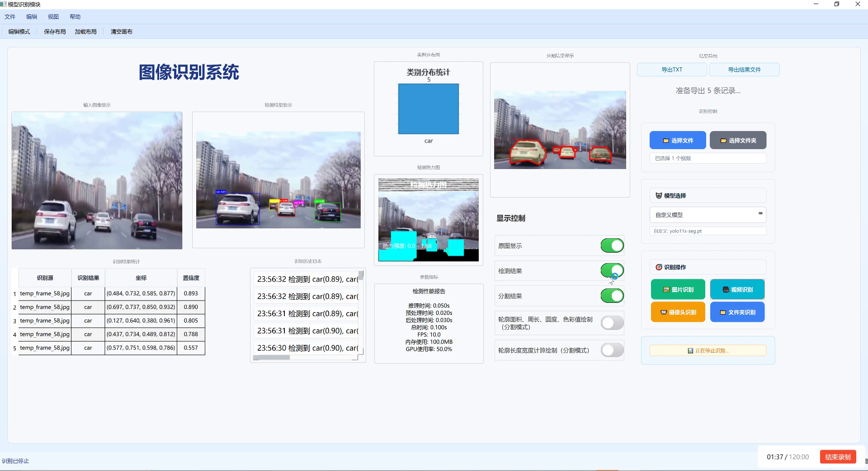
Task: Click the application icon in the title bar
Action: 4,4
